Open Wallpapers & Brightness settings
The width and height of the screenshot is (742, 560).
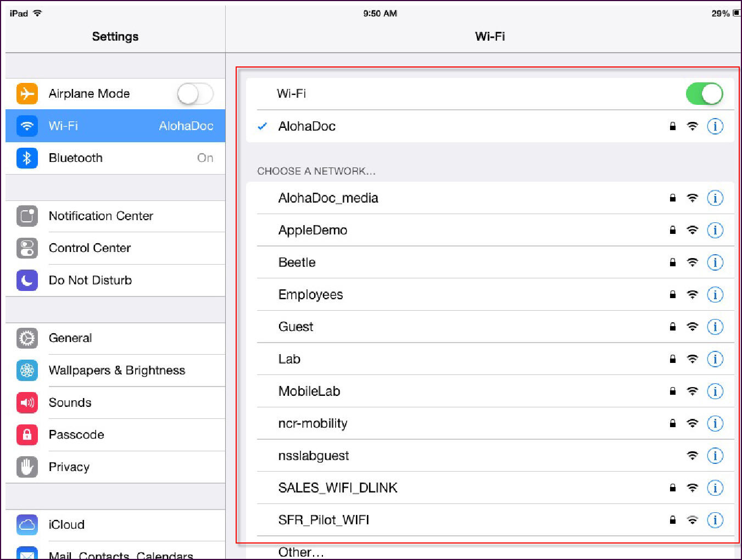coord(115,371)
